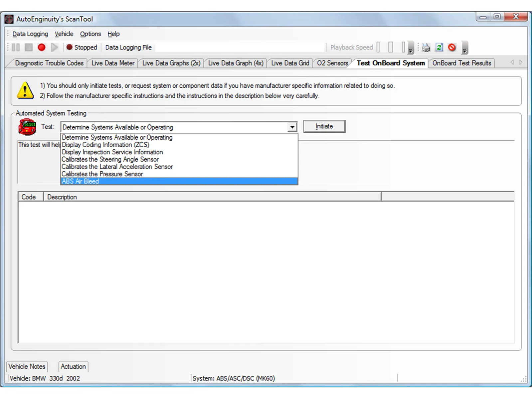Screen dimensions: 532x399
Task: Select Calibrates the Pressure Sensor option
Action: click(179, 174)
